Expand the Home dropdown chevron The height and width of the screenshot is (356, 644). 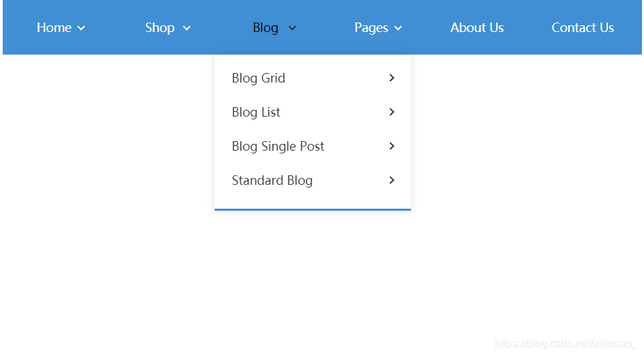(81, 28)
